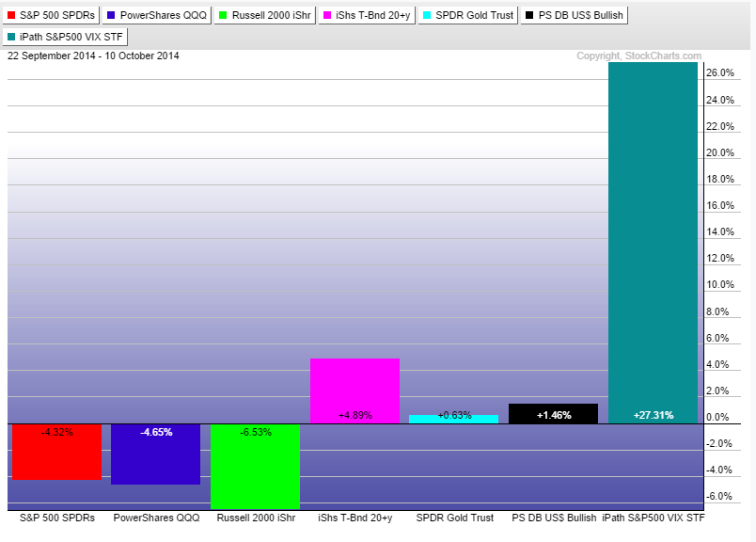
Task: Click the +1.46% value label
Action: [554, 415]
